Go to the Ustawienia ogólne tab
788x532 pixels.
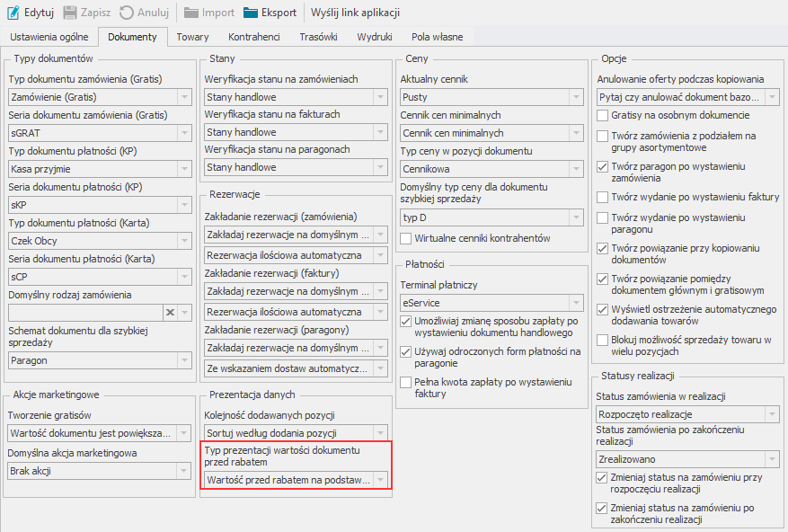[x=49, y=37]
